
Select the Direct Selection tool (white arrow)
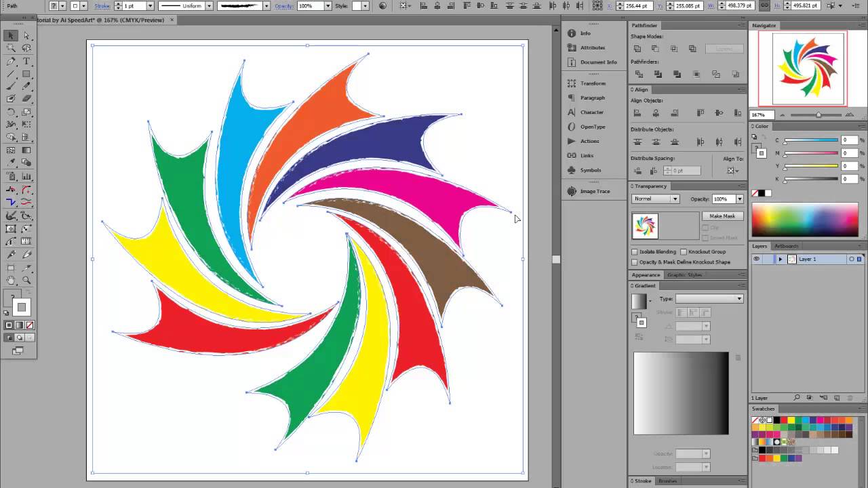point(26,36)
